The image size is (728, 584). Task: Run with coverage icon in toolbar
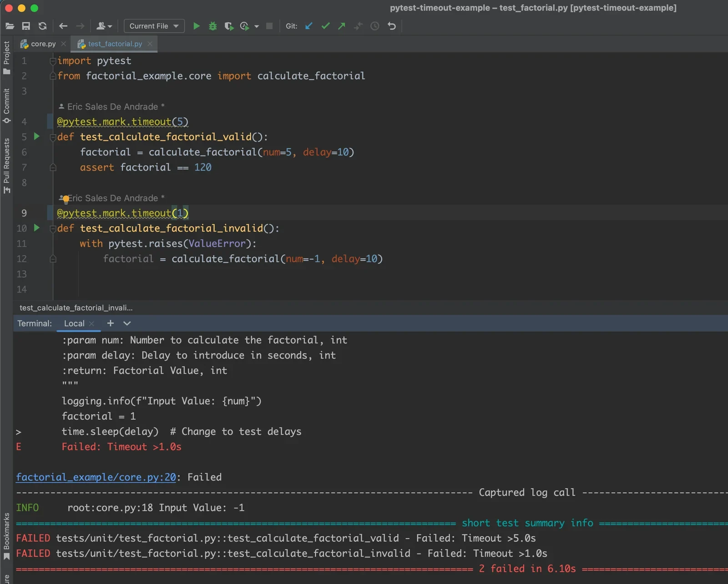(229, 26)
